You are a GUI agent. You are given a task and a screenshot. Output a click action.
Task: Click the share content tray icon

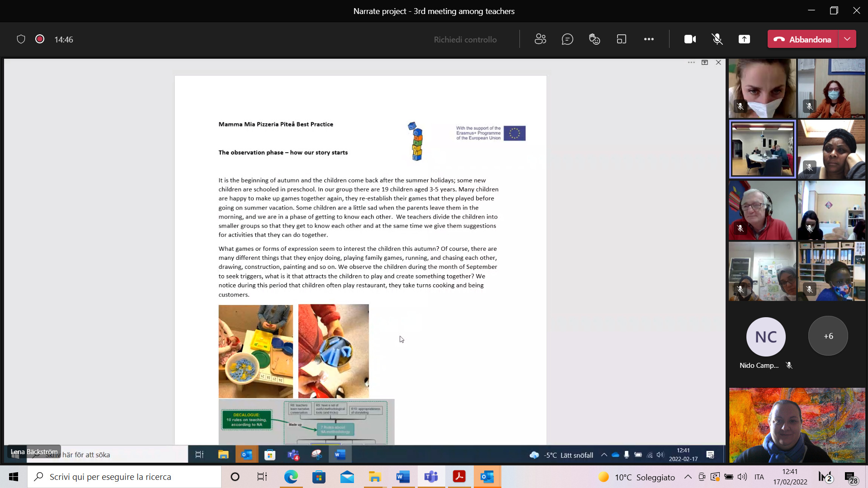click(744, 39)
